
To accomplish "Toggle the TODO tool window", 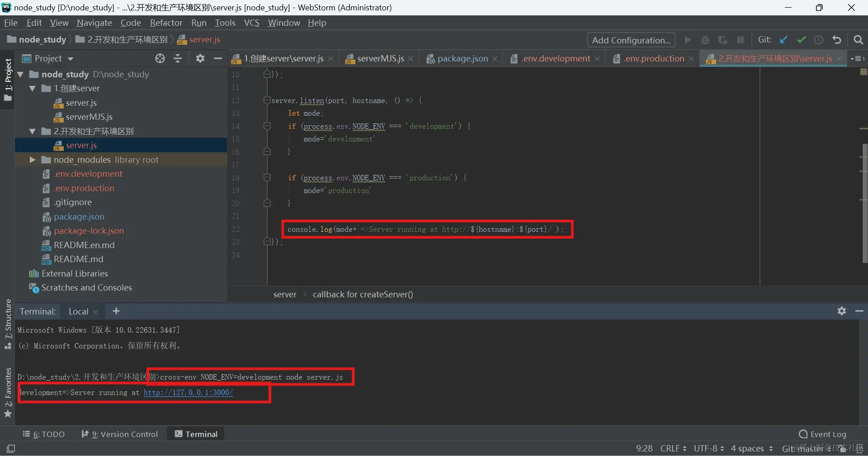I will click(x=44, y=434).
